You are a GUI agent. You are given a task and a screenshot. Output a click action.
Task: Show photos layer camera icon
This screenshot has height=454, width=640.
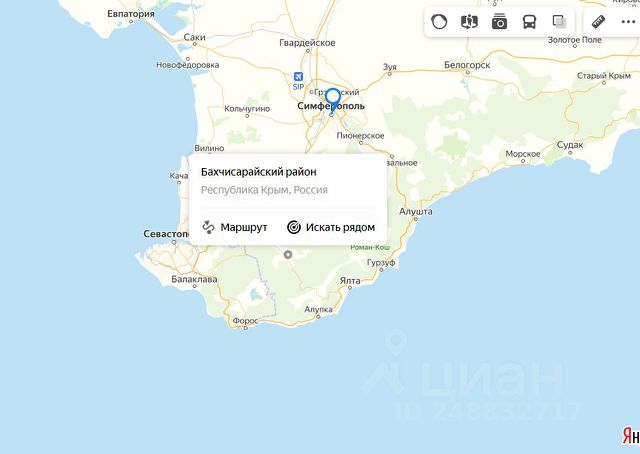coord(499,22)
